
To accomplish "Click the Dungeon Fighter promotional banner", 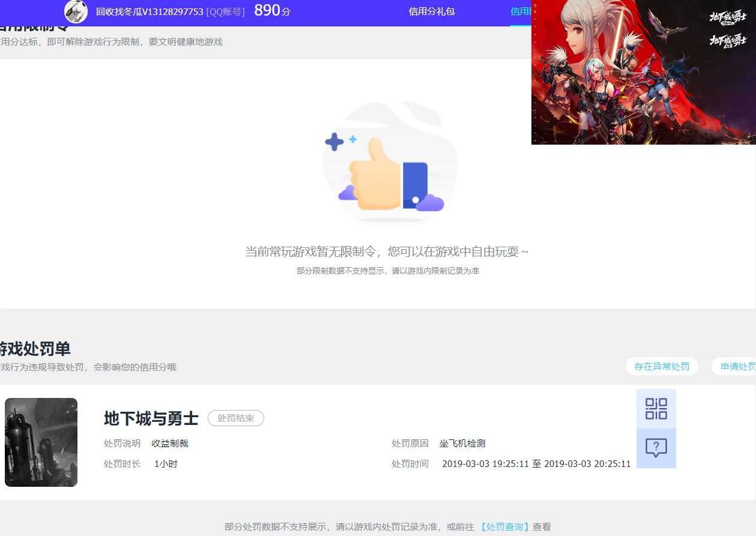I will click(644, 72).
